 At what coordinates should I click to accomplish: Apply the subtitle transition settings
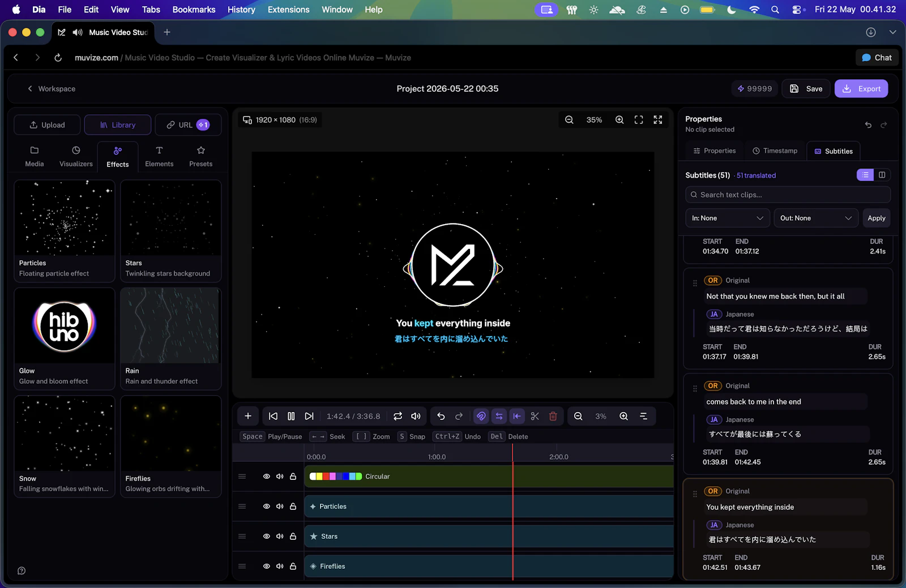click(x=877, y=218)
